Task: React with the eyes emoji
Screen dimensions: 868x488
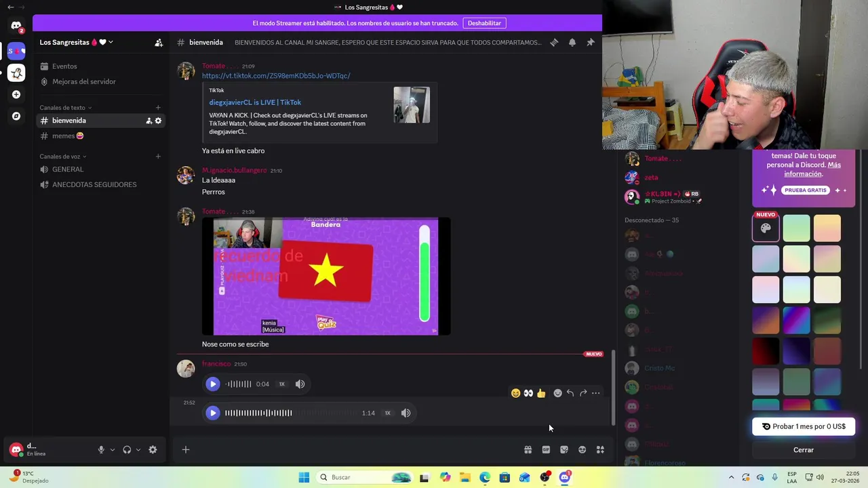Action: [x=528, y=393]
